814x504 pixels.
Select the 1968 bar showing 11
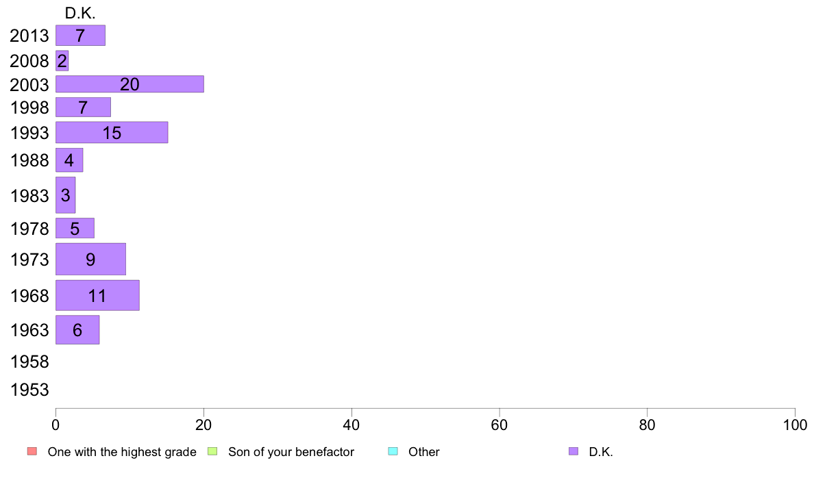click(97, 295)
